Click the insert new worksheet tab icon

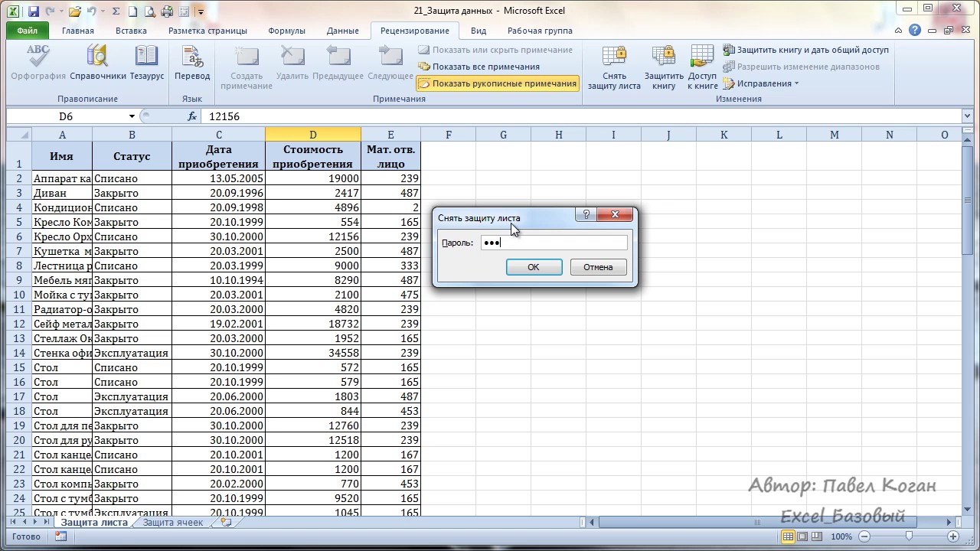226,523
